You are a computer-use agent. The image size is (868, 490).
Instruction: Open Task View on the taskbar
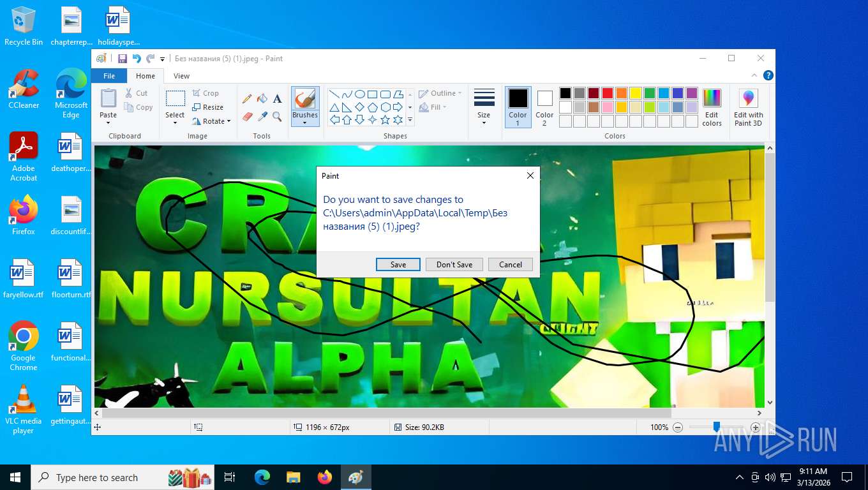(x=230, y=477)
